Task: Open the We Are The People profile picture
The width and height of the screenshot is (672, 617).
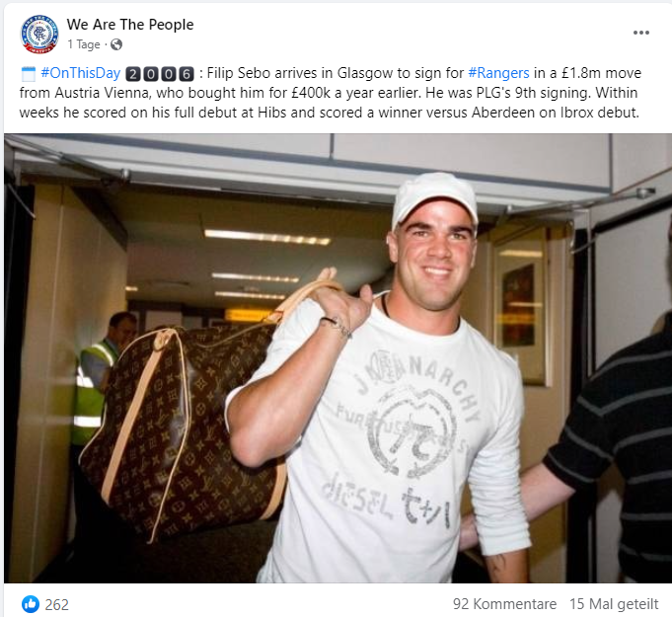Action: (x=39, y=34)
